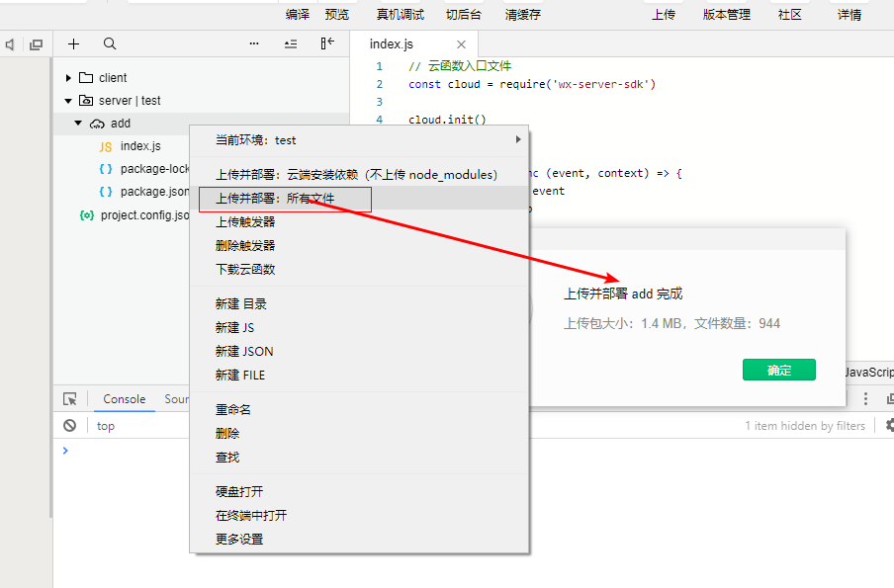Close the index.js editor tab
The width and height of the screenshot is (894, 588).
461,44
